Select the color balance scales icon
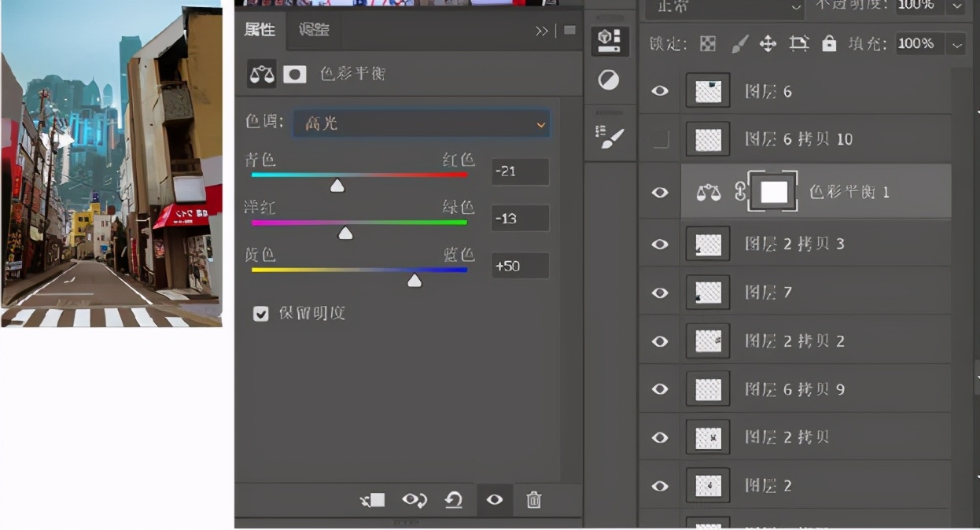The image size is (980, 530). point(262,74)
